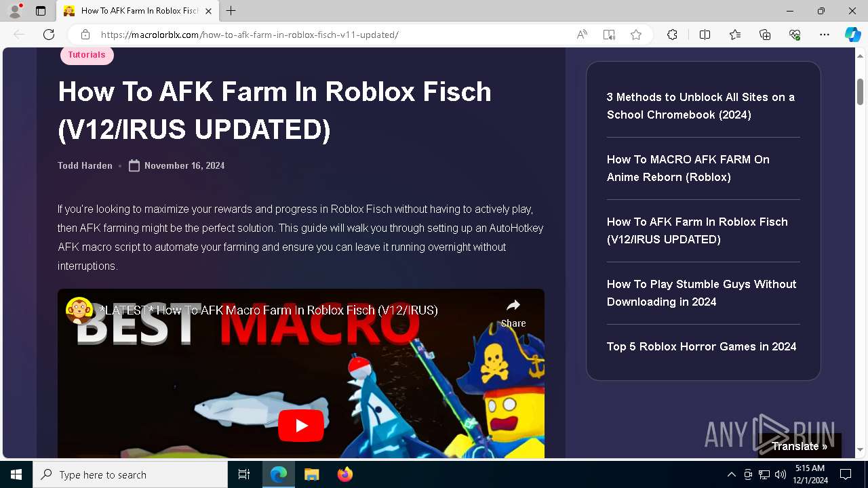Click the Translate » button
Viewport: 868px width, 488px height.
(x=800, y=446)
